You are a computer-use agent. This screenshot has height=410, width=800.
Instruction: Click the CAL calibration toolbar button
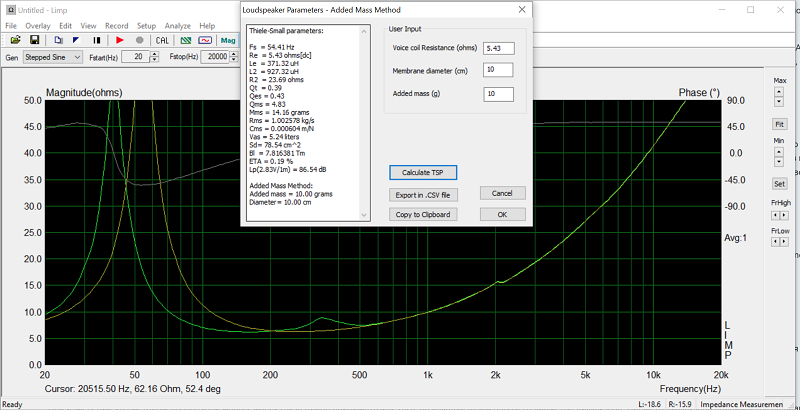[x=162, y=40]
